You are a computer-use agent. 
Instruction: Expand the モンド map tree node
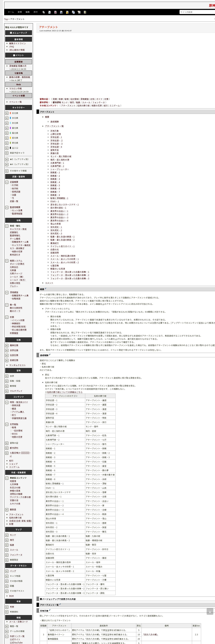[7, 535]
